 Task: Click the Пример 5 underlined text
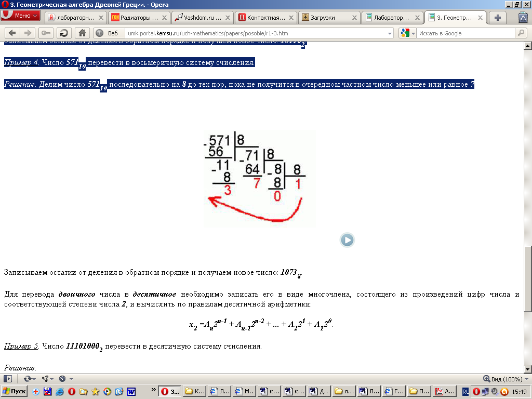pyautogui.click(x=21, y=346)
